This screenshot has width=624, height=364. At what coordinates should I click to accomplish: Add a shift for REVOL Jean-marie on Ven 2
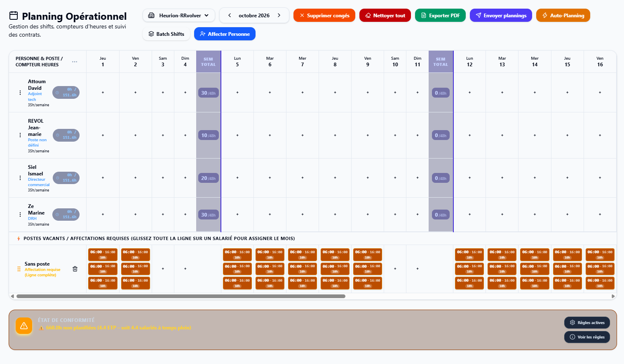tap(135, 135)
